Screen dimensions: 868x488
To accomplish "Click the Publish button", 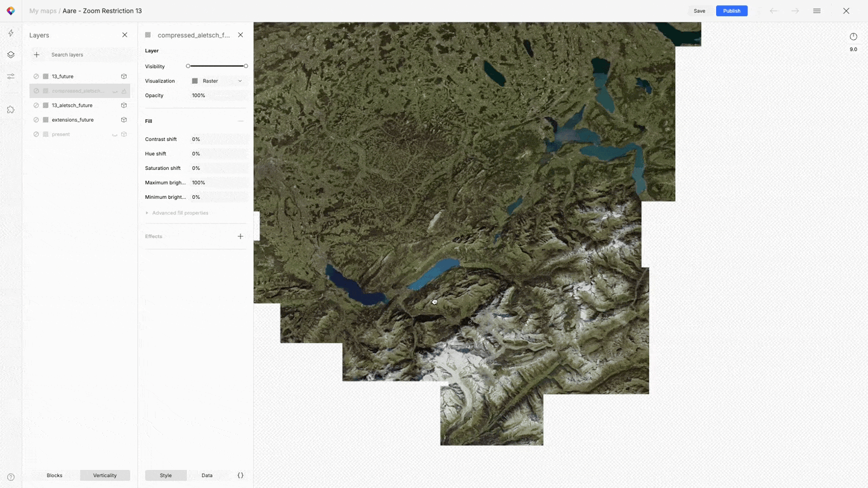I will coord(732,11).
